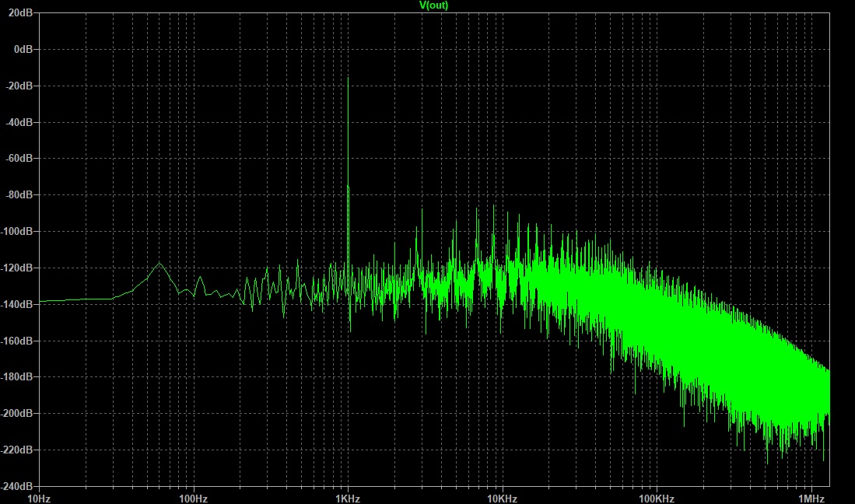Click the tip of the tall 1KHz peak
The image size is (855, 504).
tap(348, 78)
